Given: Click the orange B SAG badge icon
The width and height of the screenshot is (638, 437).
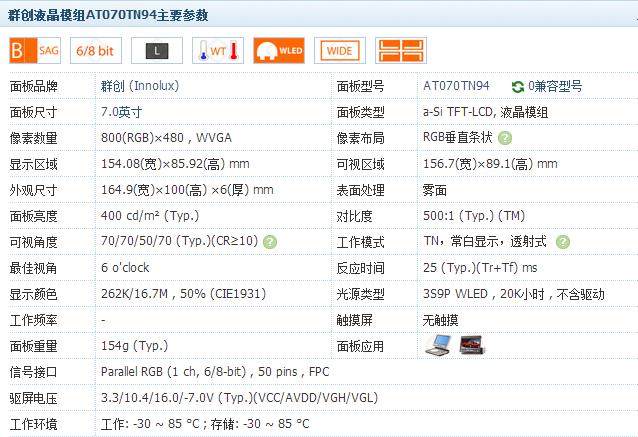Looking at the screenshot, I should 35,50.
